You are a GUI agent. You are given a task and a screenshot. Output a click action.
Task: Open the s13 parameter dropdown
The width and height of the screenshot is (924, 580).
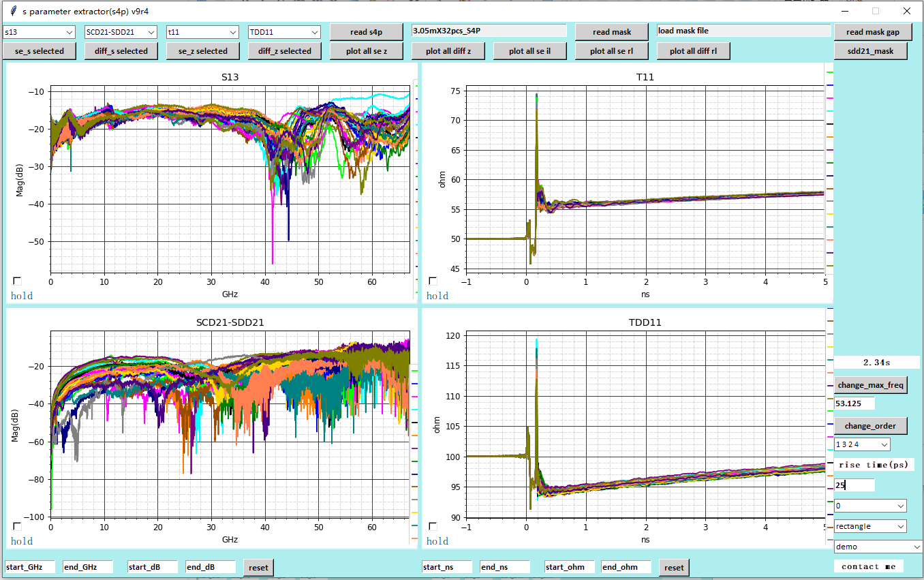click(x=39, y=32)
